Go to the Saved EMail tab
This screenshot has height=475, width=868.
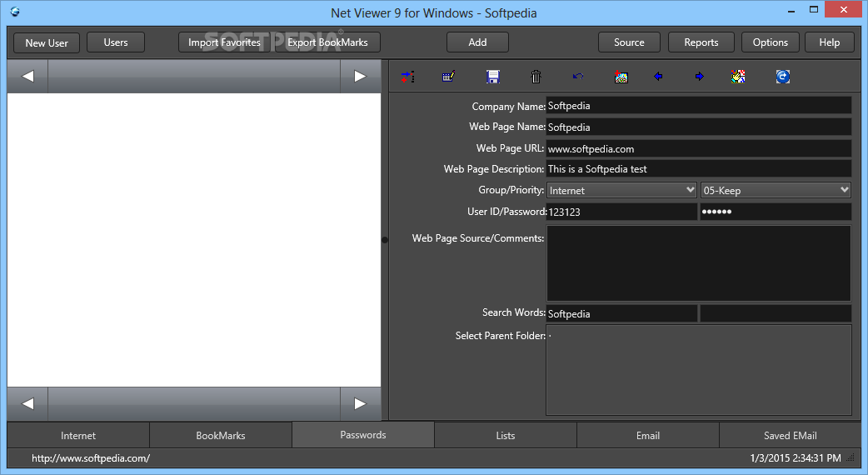(790, 436)
